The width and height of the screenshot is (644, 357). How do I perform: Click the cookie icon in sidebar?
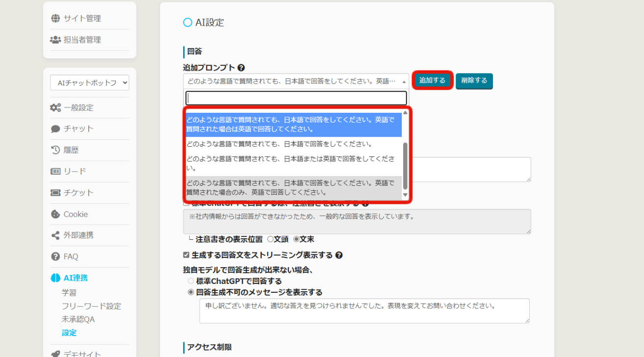[55, 214]
